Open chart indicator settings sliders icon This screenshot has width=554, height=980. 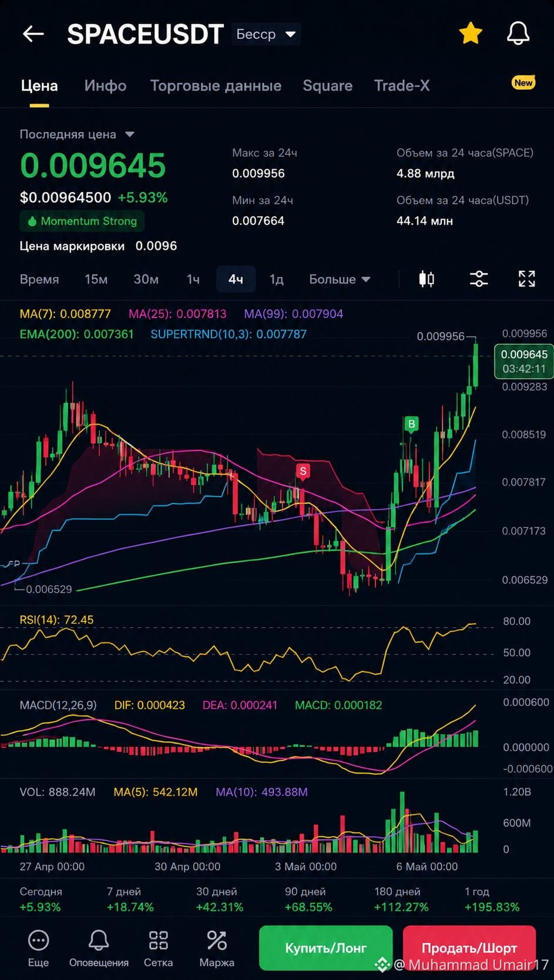point(479,279)
